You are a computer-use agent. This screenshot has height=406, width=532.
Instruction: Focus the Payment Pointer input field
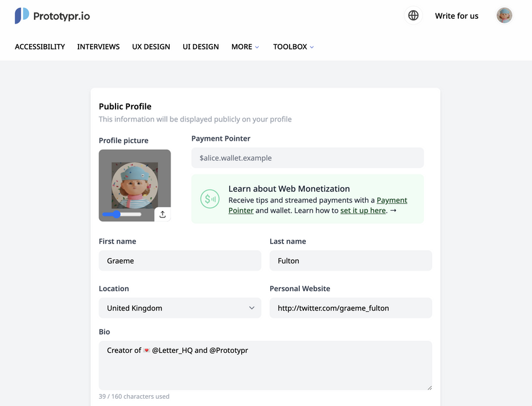click(x=307, y=158)
